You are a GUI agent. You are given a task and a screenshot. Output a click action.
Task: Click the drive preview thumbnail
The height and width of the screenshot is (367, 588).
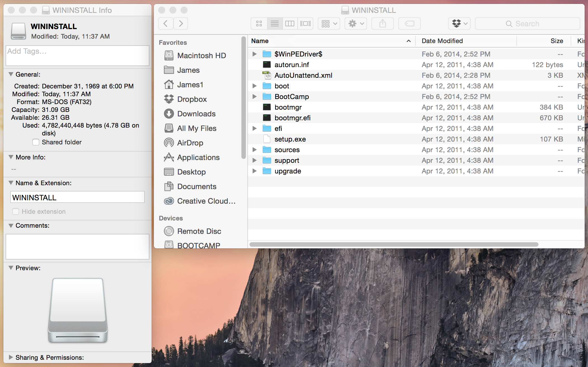[x=78, y=310]
